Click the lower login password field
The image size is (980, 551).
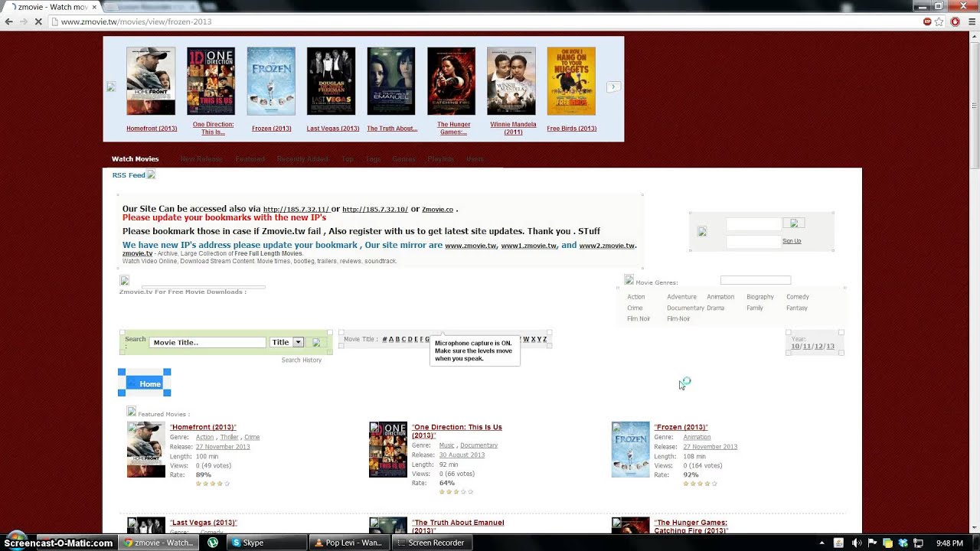[x=753, y=242]
